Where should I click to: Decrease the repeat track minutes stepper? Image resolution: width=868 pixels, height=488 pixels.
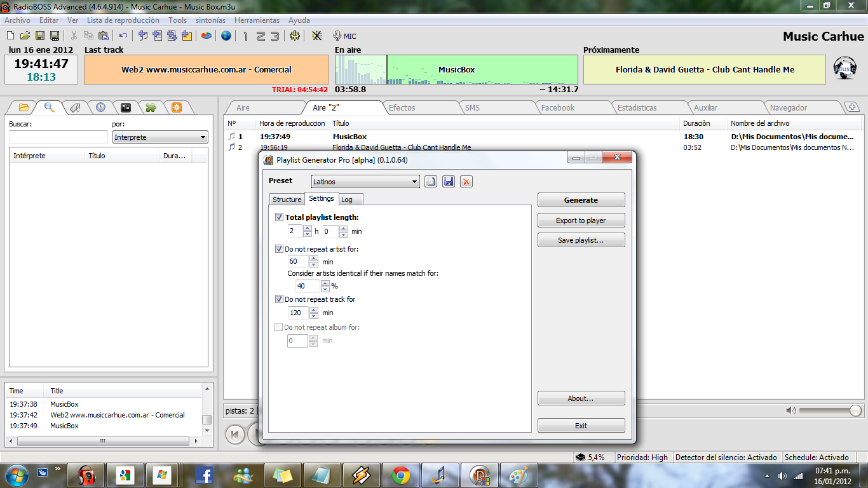tap(313, 316)
